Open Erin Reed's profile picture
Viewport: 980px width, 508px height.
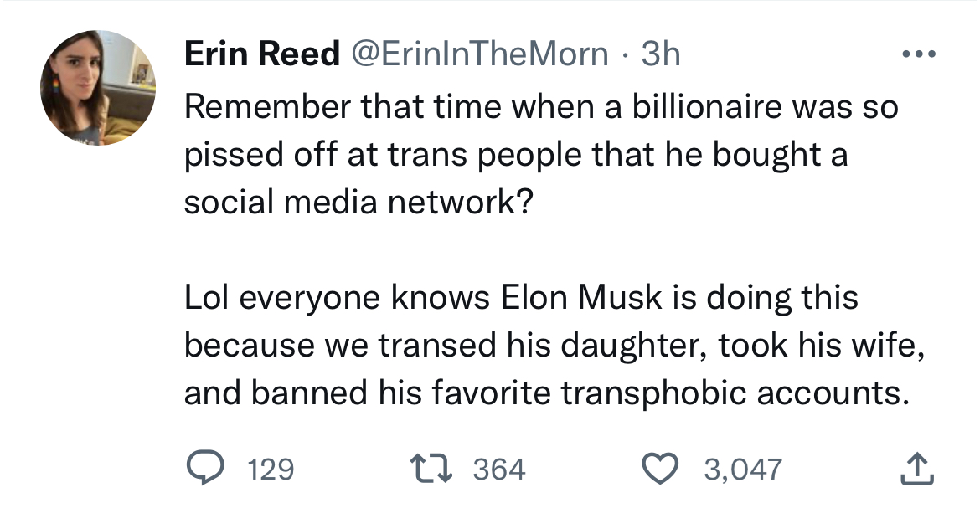click(99, 88)
